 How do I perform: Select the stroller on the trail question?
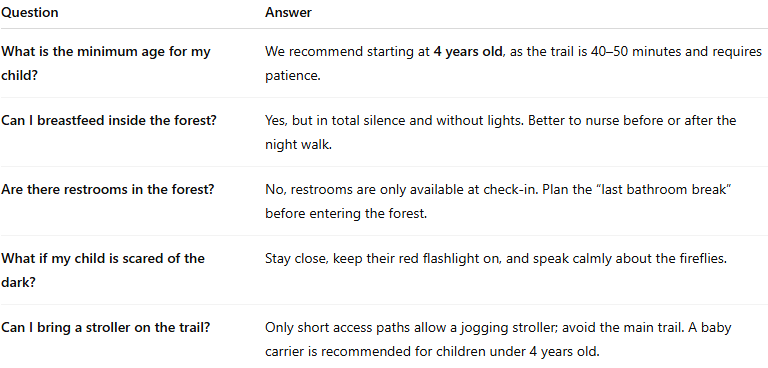click(105, 327)
